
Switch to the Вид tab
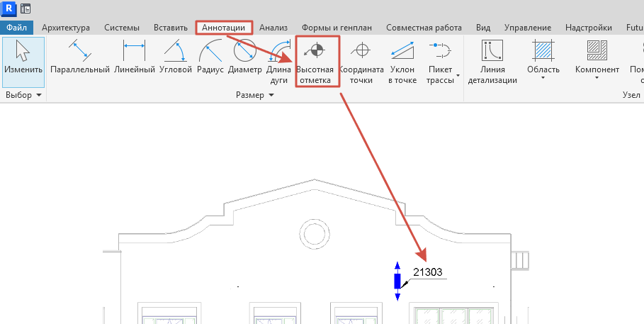483,28
